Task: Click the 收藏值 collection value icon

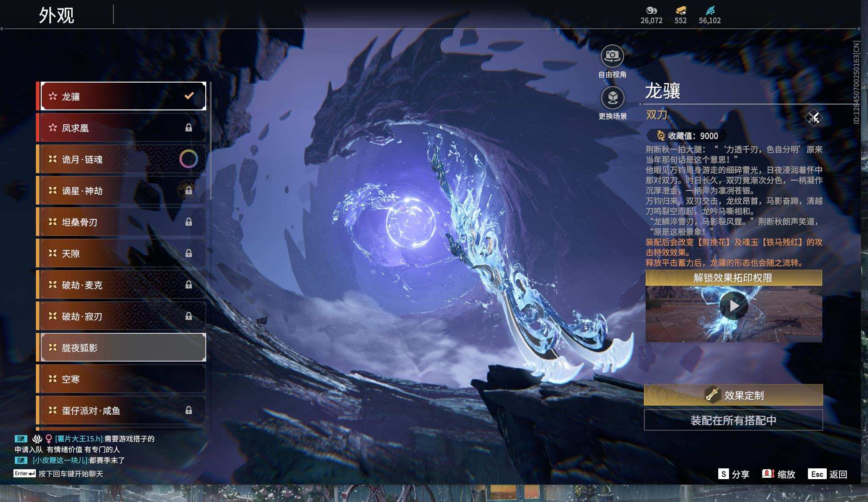Action: click(x=660, y=135)
